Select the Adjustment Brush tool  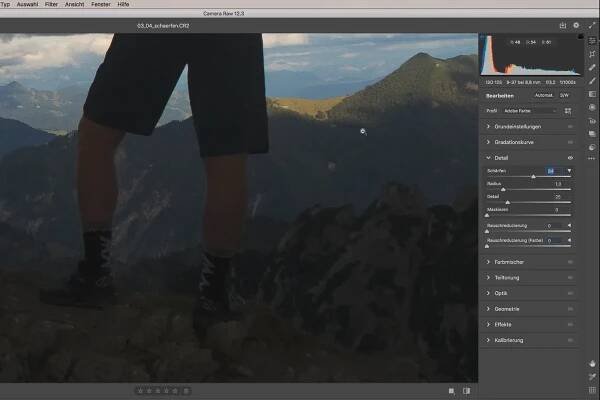click(593, 80)
